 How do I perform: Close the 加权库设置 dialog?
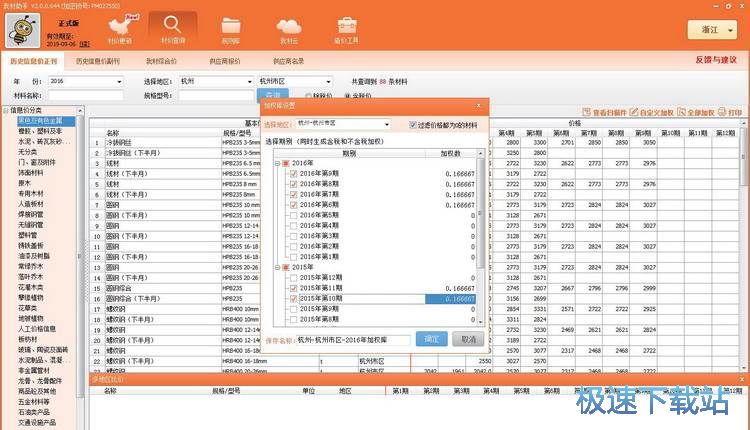coord(480,103)
